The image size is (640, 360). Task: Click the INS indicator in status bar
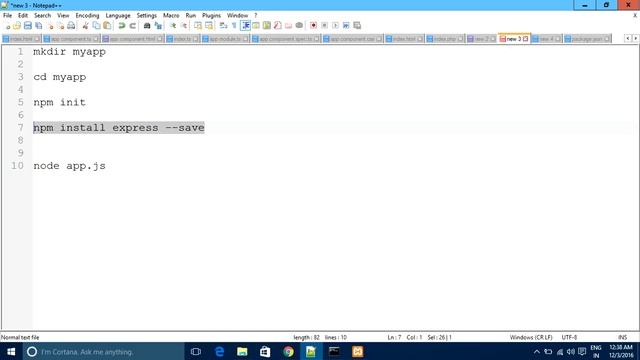click(622, 338)
